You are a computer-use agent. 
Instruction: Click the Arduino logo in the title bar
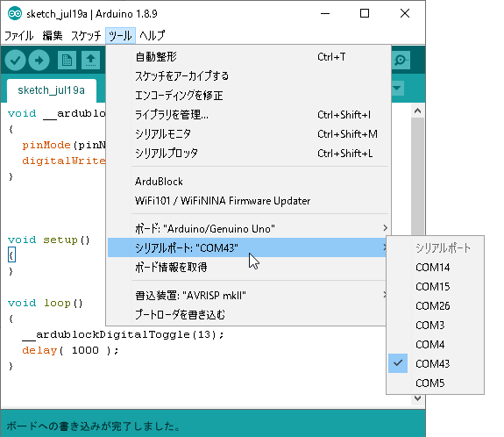pos(15,14)
